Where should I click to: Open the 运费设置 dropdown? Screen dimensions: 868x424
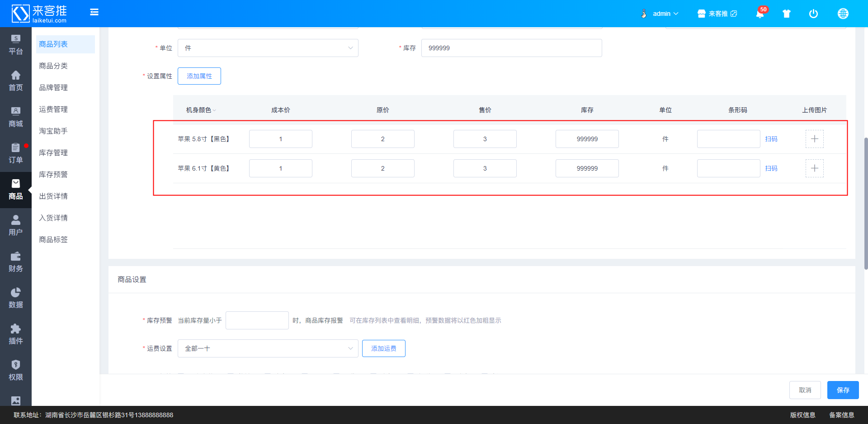[x=268, y=348]
